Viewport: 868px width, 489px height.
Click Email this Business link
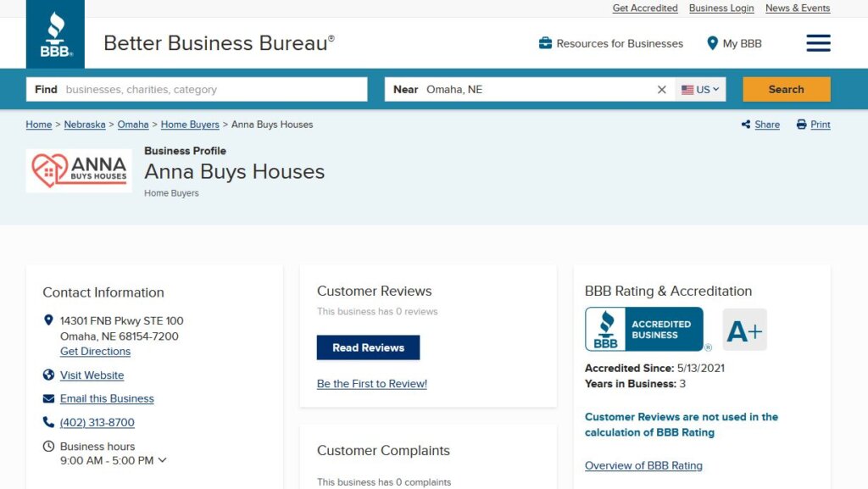tap(107, 398)
